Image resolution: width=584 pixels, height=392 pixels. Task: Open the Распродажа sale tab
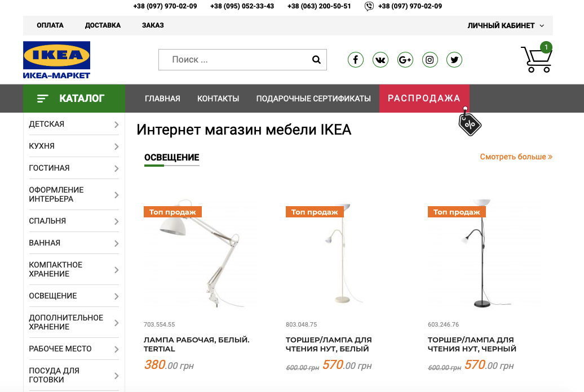tap(424, 98)
